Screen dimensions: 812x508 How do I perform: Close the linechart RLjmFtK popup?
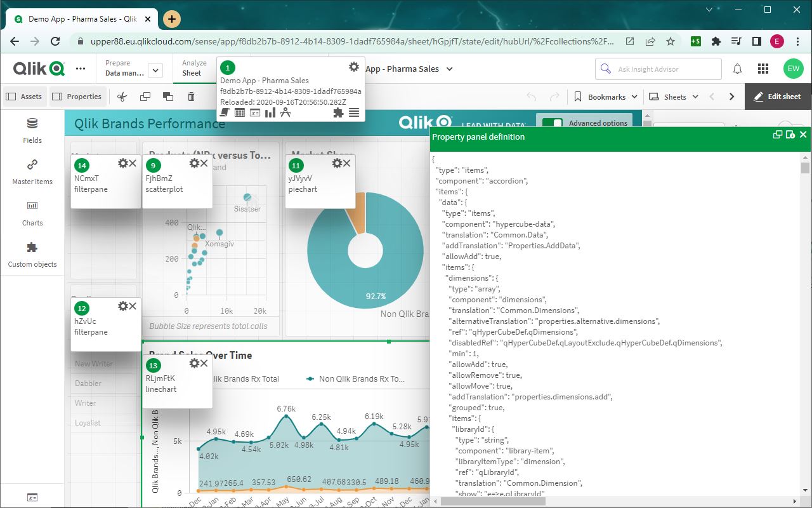(204, 363)
